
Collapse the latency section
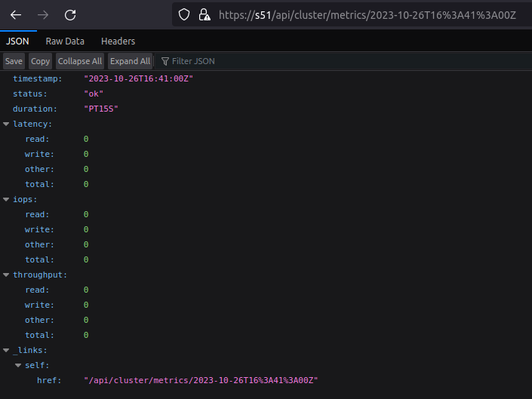coord(7,124)
